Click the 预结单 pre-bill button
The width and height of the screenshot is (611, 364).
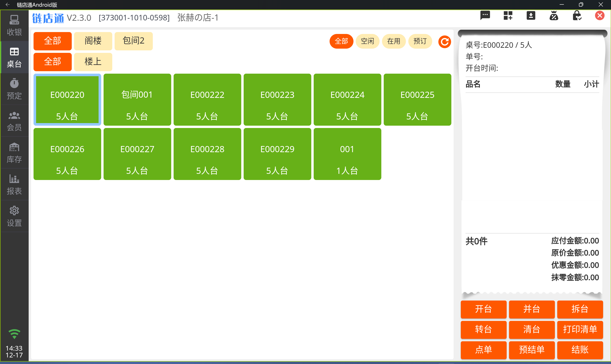532,350
